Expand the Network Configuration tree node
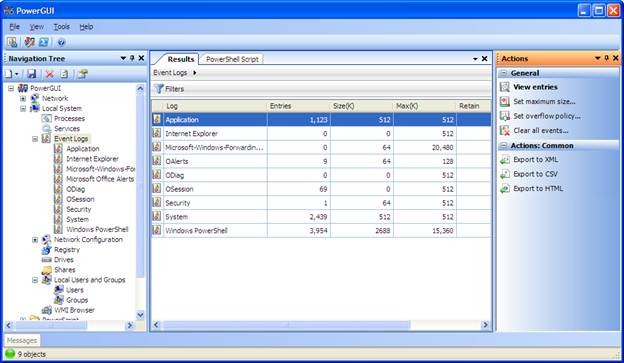 35,240
